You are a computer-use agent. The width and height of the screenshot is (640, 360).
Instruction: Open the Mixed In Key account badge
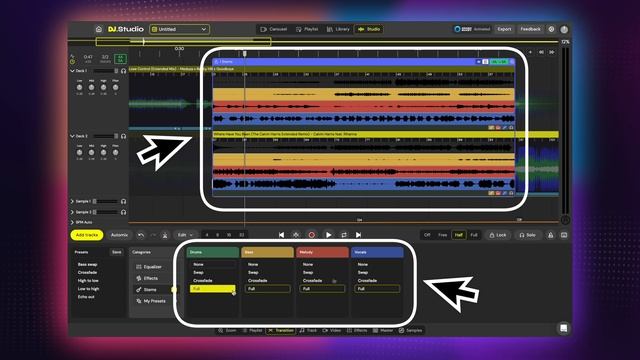click(472, 29)
